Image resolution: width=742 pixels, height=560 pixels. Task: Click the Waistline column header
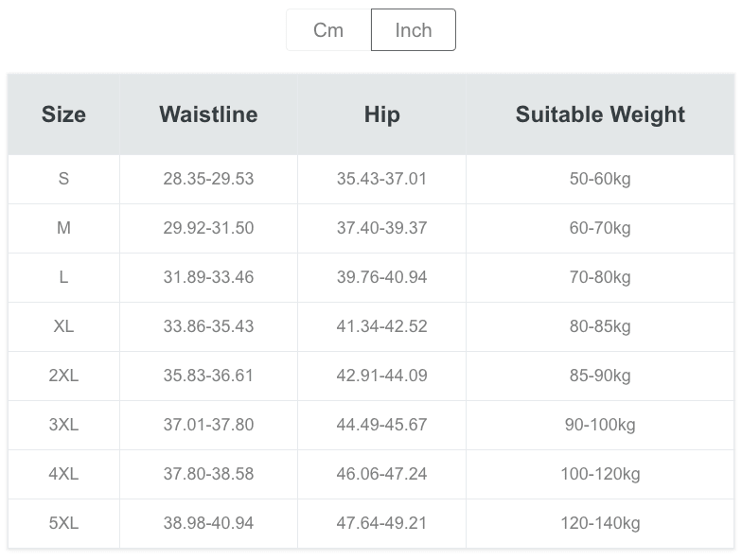coord(208,114)
